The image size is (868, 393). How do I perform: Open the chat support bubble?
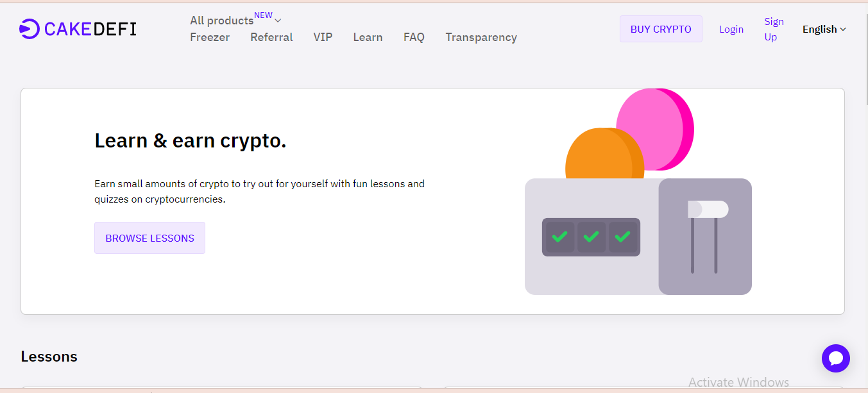pos(835,358)
